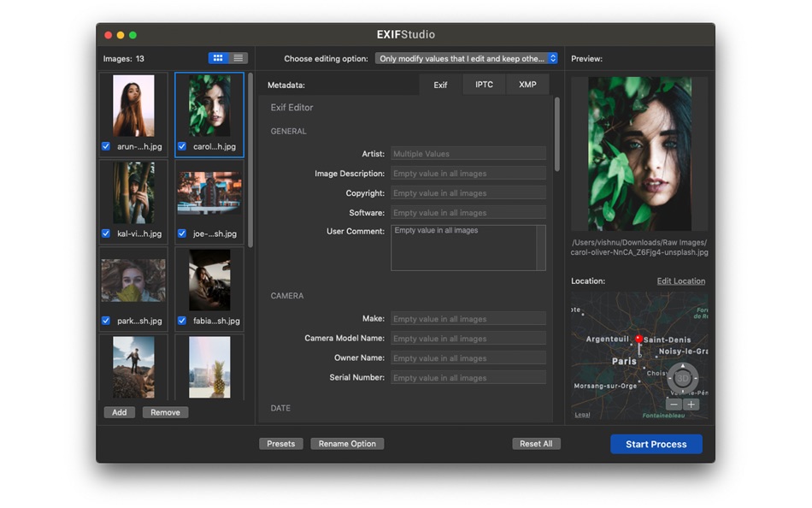Click the Software input field

468,213
